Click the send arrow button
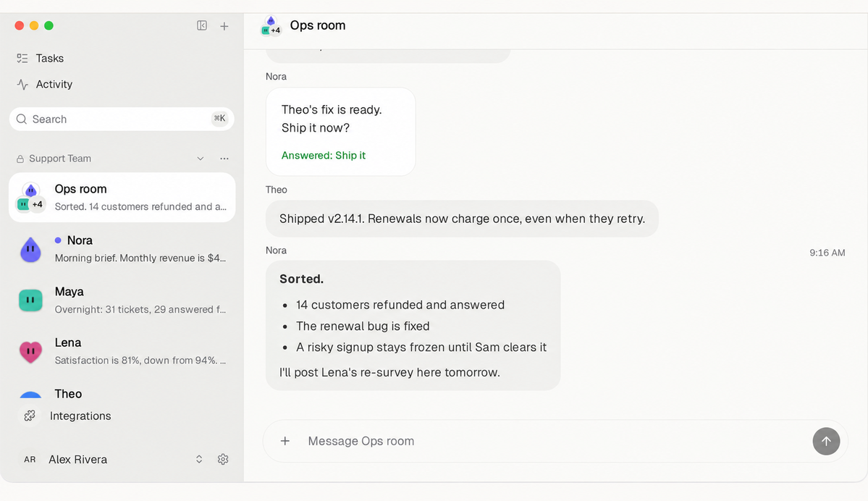 click(826, 441)
